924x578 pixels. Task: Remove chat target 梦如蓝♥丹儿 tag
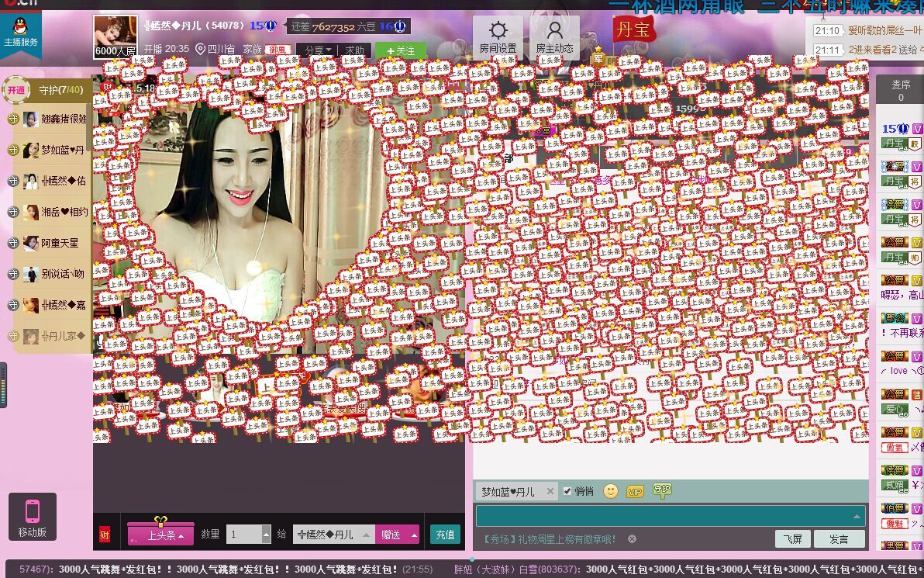pyautogui.click(x=550, y=490)
